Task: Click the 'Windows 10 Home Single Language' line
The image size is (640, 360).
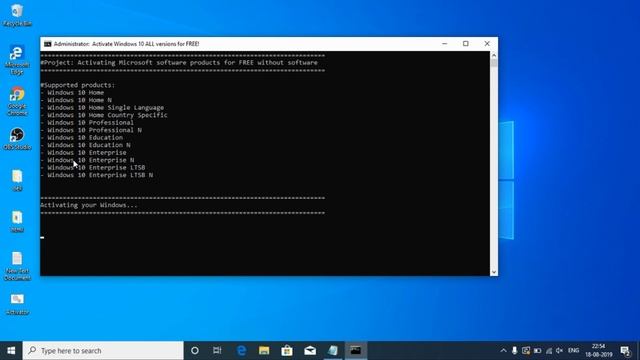Action: coord(102,107)
